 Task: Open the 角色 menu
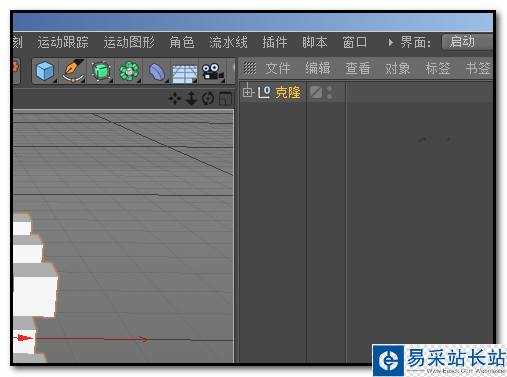(182, 42)
